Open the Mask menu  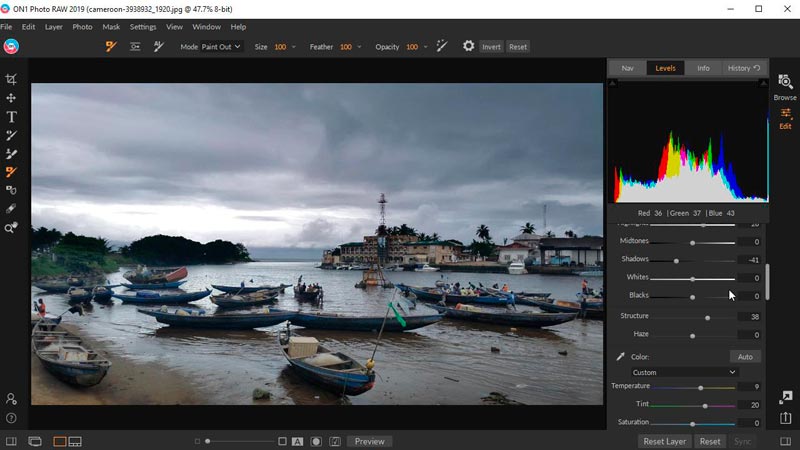coord(111,27)
